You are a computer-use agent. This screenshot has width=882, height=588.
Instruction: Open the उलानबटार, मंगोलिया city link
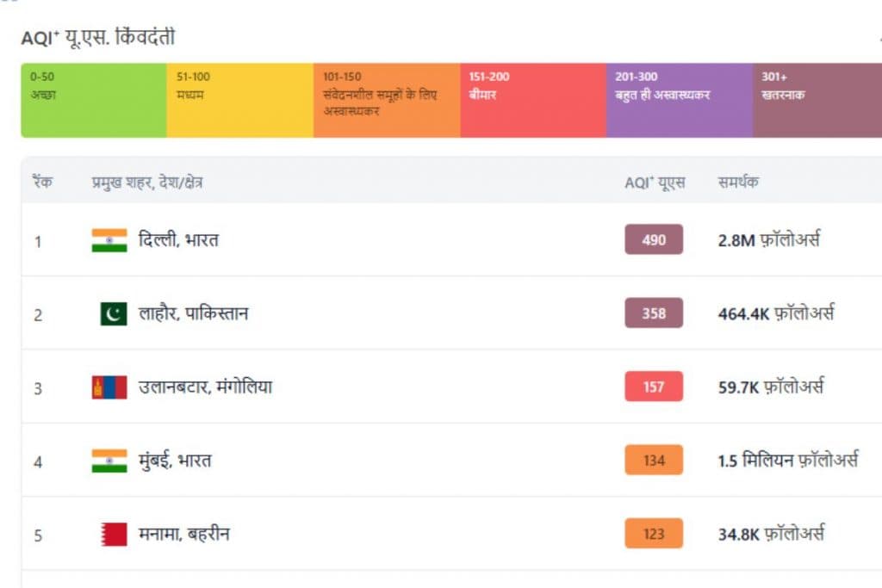point(205,387)
